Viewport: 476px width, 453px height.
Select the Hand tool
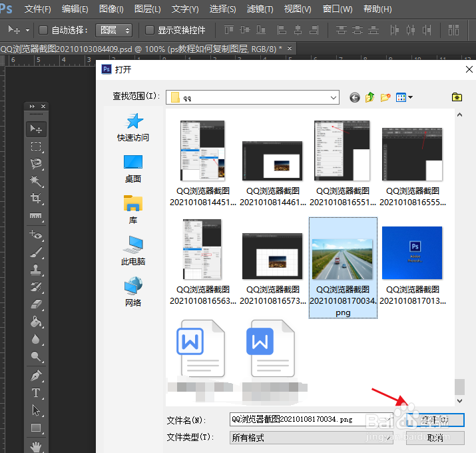(36, 446)
